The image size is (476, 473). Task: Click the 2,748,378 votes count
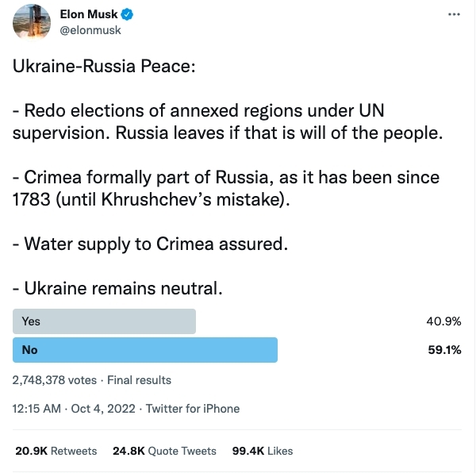click(x=55, y=380)
